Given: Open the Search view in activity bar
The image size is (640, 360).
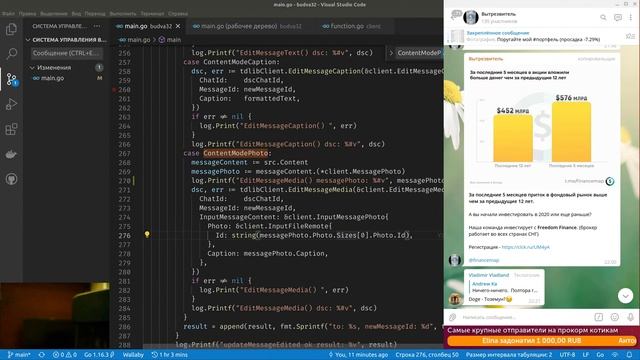Looking at the screenshot, I should point(11,53).
